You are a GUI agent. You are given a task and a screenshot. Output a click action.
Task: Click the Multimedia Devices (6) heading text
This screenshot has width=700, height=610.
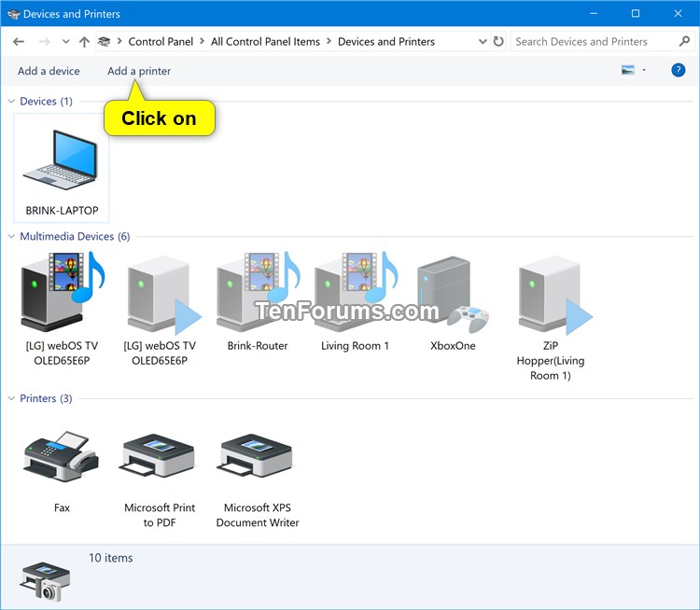click(x=75, y=237)
